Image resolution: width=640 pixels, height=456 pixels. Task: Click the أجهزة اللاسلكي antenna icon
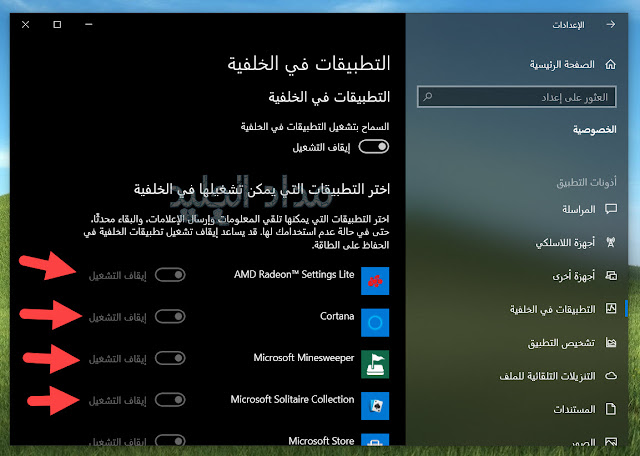(611, 242)
